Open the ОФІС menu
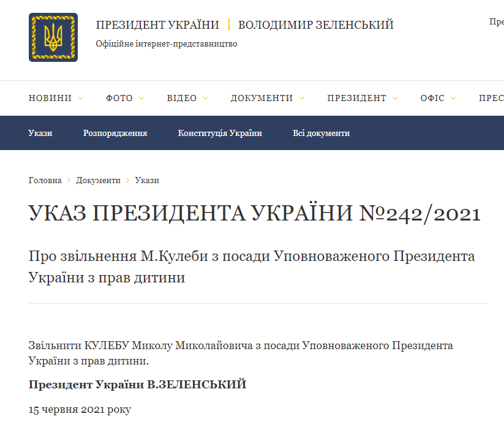The image size is (504, 430). (432, 98)
